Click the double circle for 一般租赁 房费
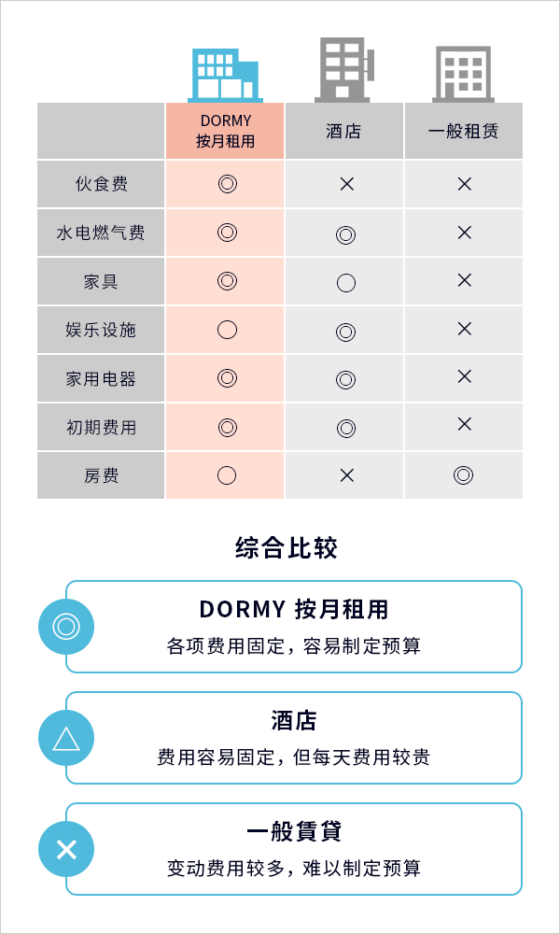The image size is (560, 934). coord(463,474)
